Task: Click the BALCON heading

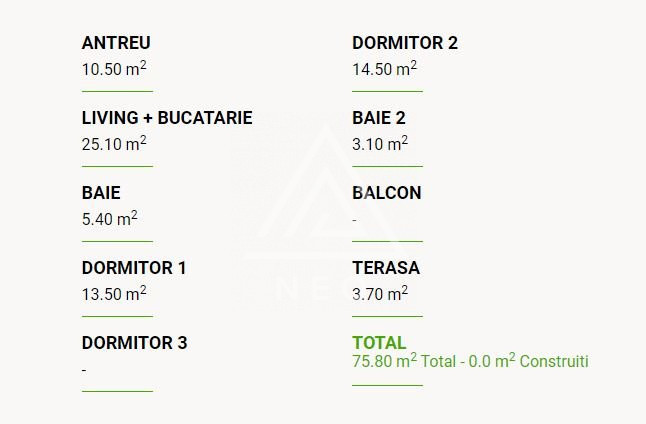Action: click(x=387, y=193)
